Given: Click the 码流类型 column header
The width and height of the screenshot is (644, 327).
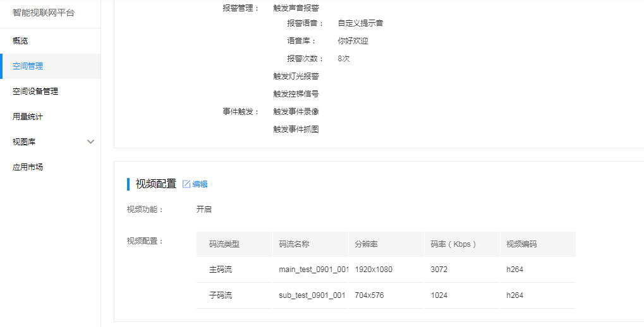Looking at the screenshot, I should tap(224, 244).
